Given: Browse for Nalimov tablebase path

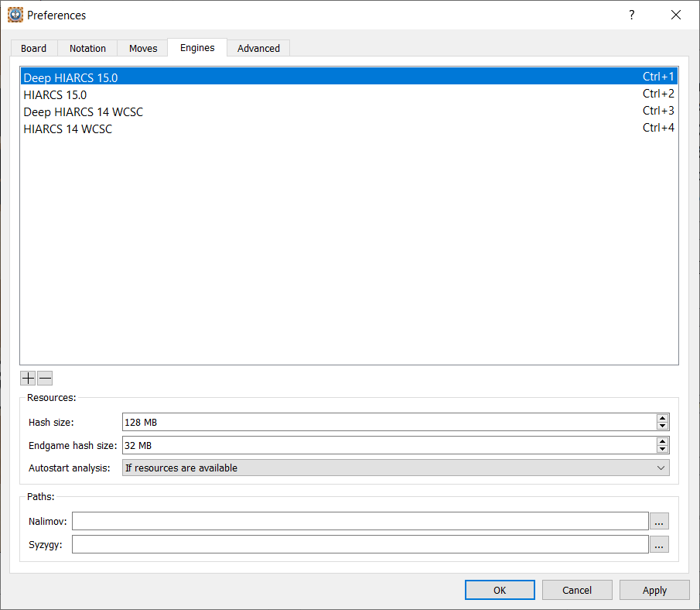Looking at the screenshot, I should pos(658,522).
